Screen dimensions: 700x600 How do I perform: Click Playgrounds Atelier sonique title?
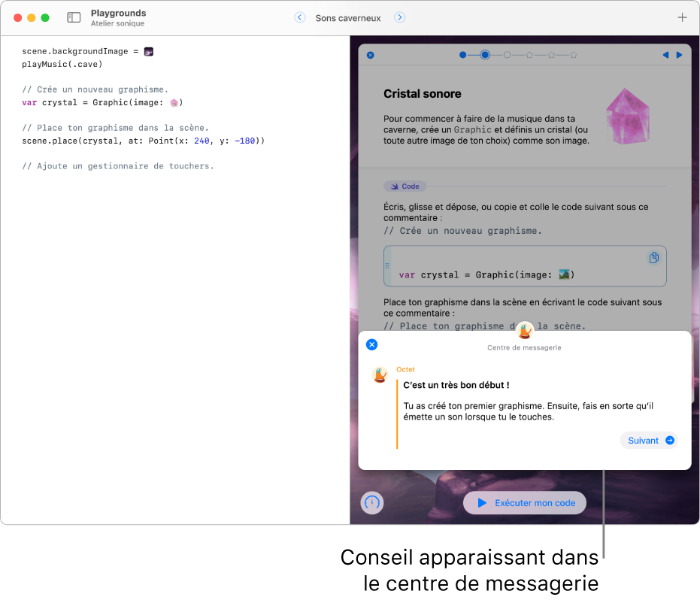point(118,18)
